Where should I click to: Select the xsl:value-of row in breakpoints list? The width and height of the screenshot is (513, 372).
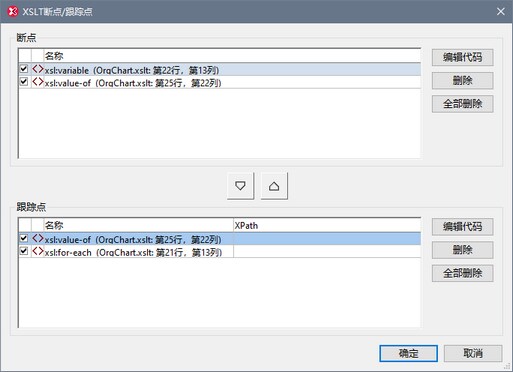point(220,82)
